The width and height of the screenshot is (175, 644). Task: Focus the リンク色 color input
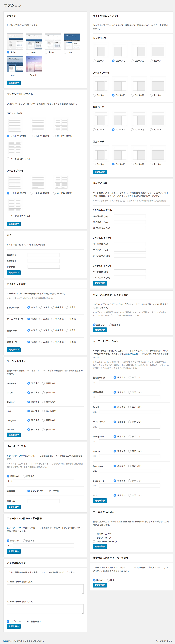(x=44, y=267)
